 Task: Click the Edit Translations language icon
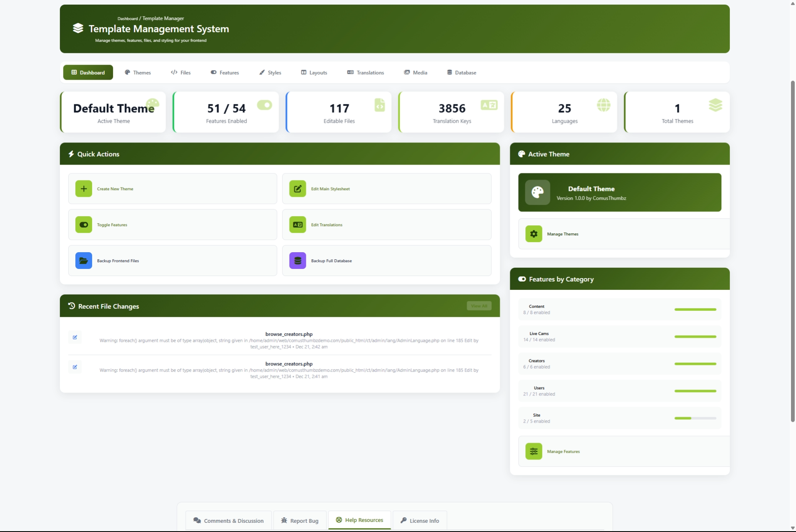[297, 225]
